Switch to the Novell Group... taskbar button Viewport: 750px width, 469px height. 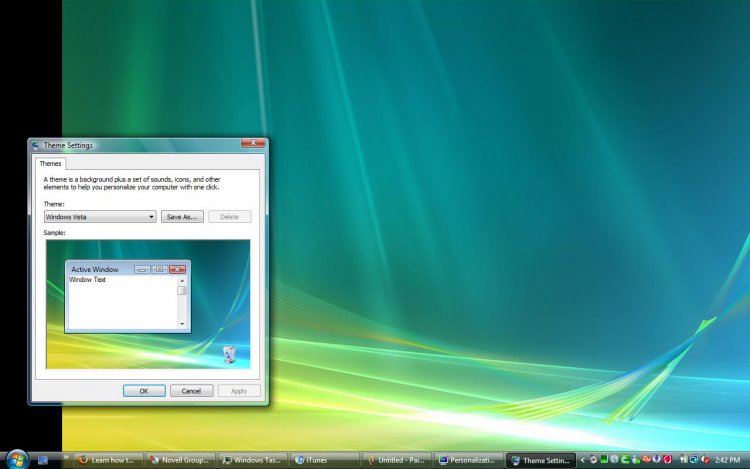[x=181, y=460]
